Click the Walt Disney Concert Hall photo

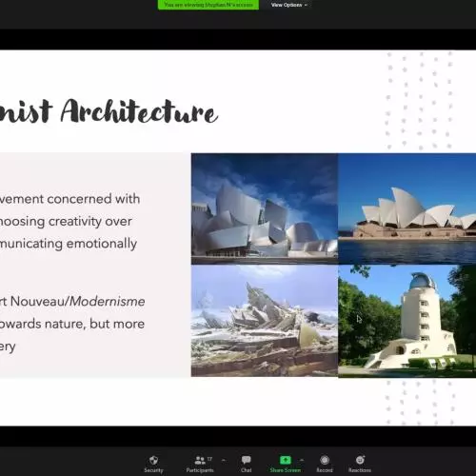[x=265, y=208]
